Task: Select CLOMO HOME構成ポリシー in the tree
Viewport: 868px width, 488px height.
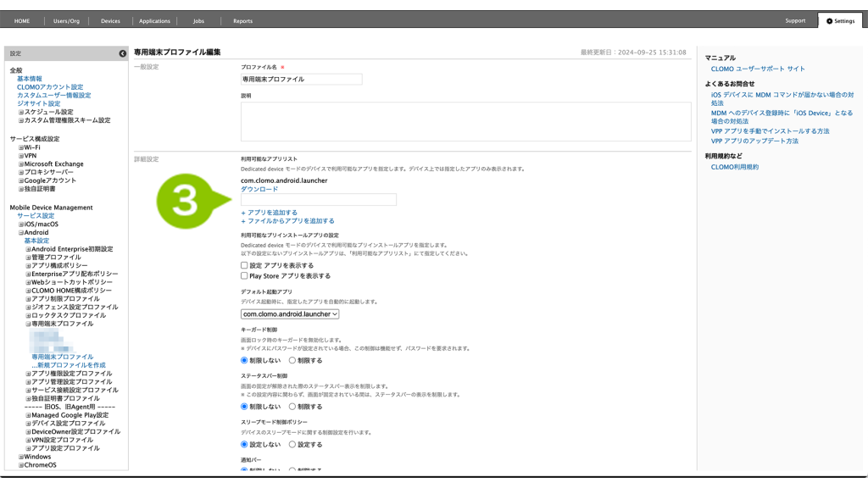Action: [x=71, y=291]
